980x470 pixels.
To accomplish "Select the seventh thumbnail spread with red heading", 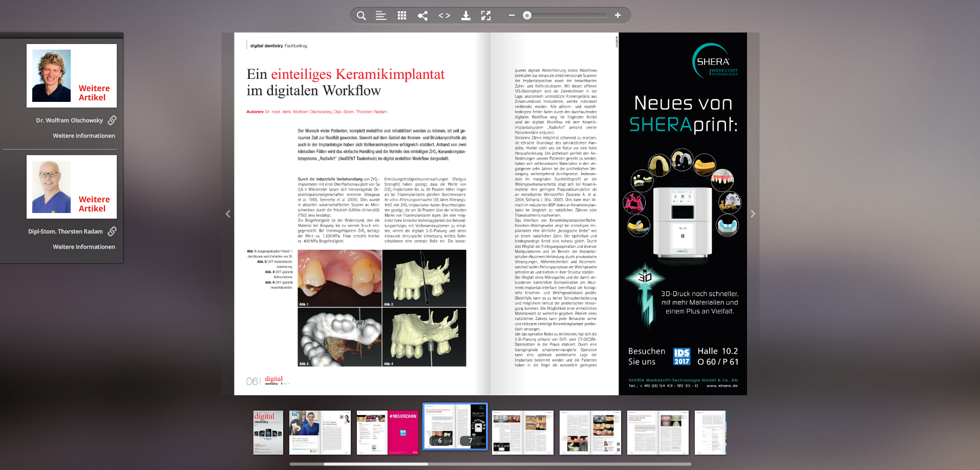I will (658, 433).
